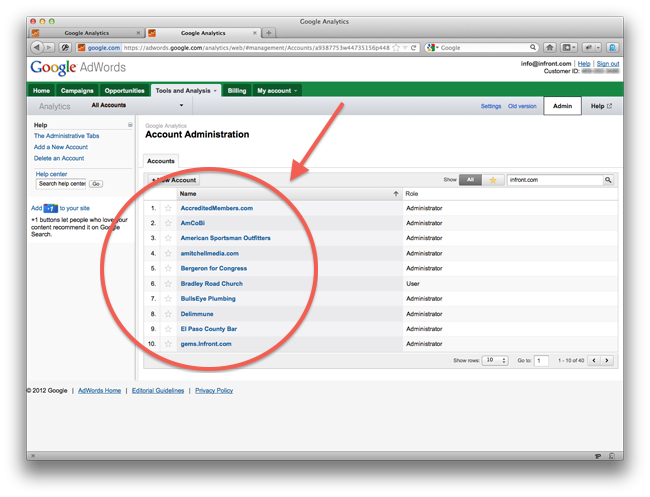This screenshot has height=497, width=650.
Task: Open the Campaigns tab
Action: (77, 90)
